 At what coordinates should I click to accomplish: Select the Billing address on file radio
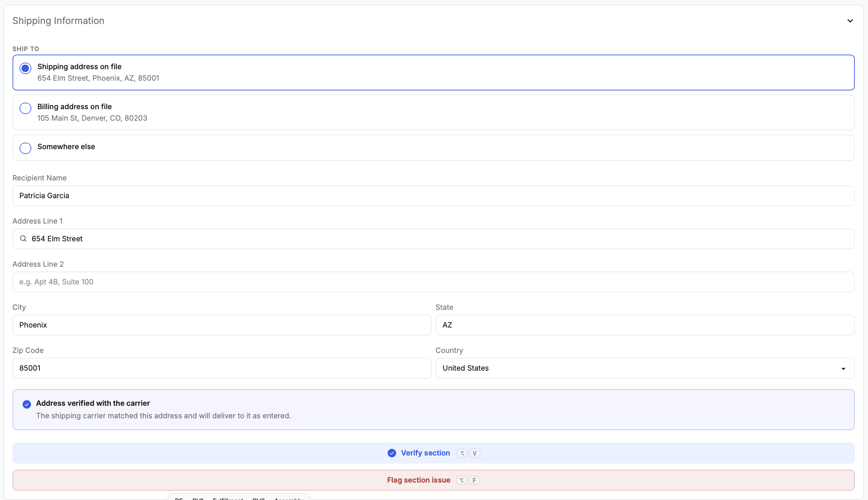(25, 108)
